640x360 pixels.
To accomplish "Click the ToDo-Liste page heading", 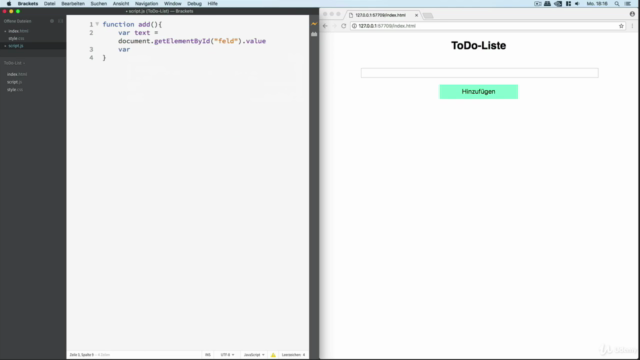I will click(478, 45).
